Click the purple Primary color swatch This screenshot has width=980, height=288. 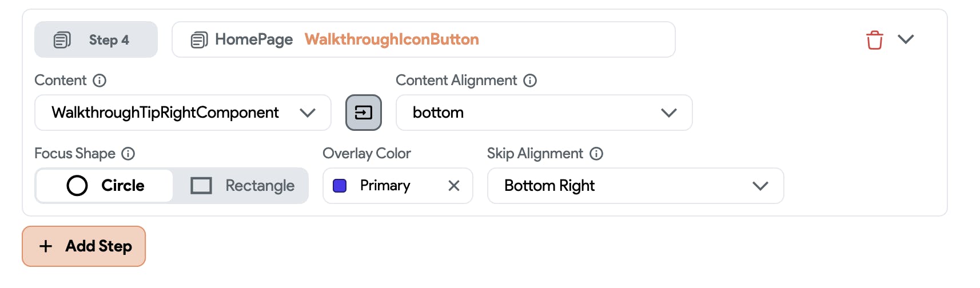tap(340, 186)
